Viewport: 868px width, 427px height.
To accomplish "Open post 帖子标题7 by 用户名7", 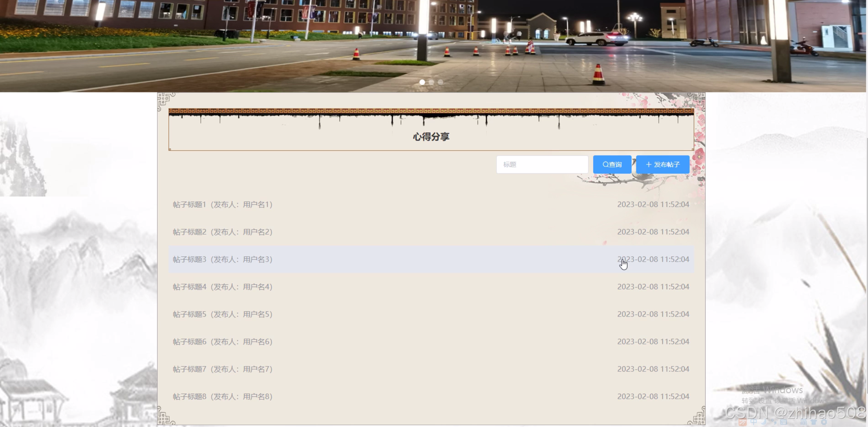I will (x=222, y=369).
